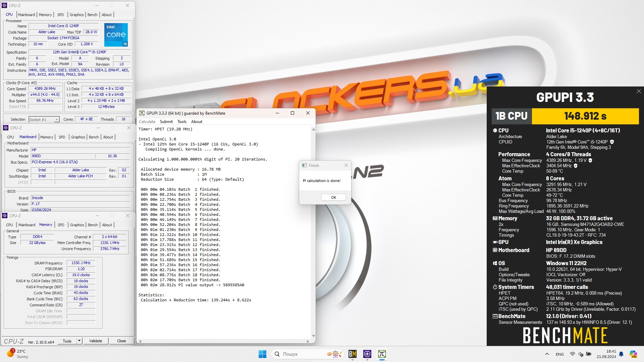Open Bench tab in Memory CPU-Z window

93,225
